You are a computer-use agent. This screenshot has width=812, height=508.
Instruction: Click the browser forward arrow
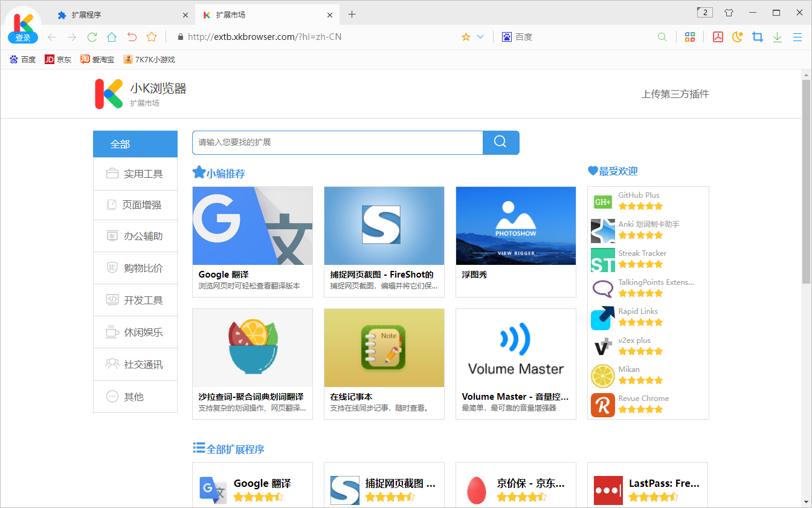72,37
